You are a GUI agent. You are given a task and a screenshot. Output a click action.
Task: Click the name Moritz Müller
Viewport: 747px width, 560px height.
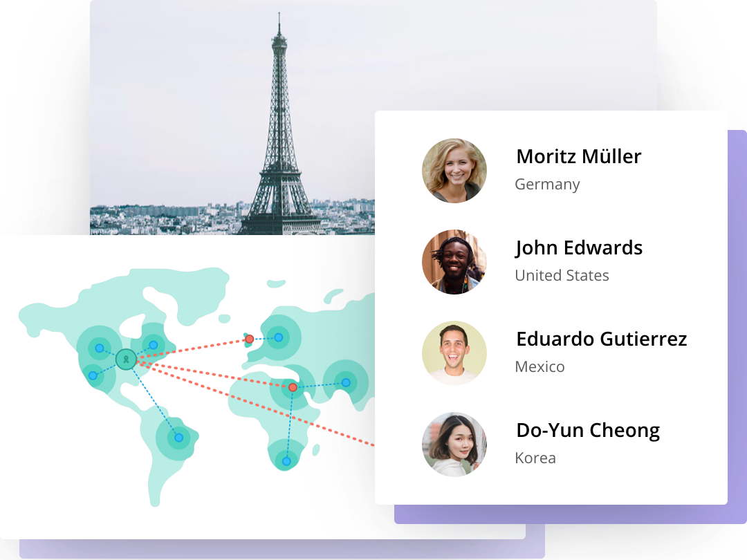click(x=578, y=156)
